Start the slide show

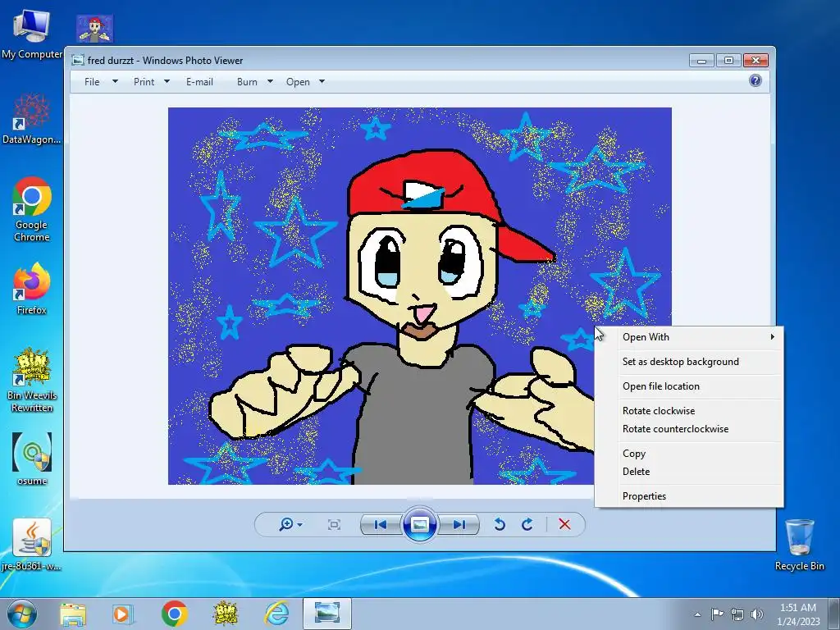click(x=419, y=524)
